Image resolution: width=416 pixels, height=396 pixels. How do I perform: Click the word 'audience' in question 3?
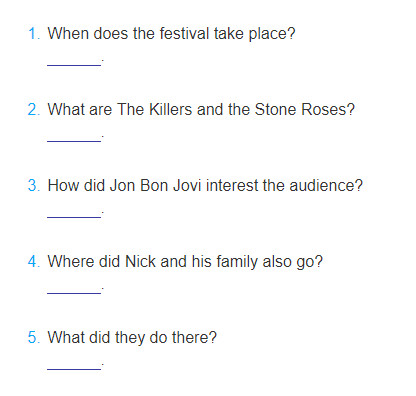point(326,185)
